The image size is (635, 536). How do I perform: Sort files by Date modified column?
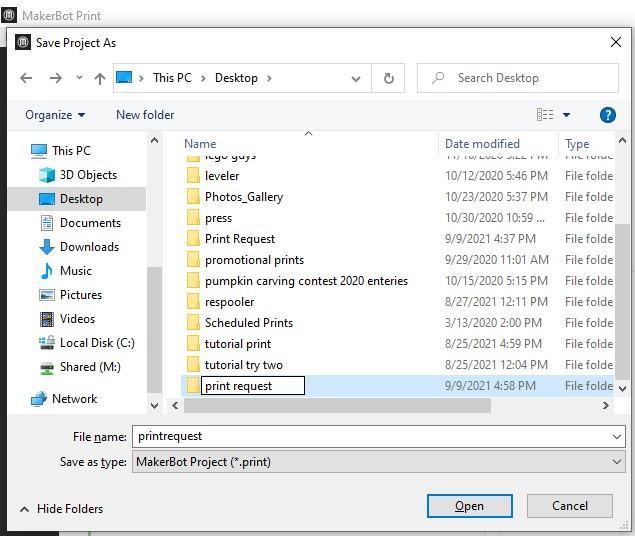pos(482,144)
